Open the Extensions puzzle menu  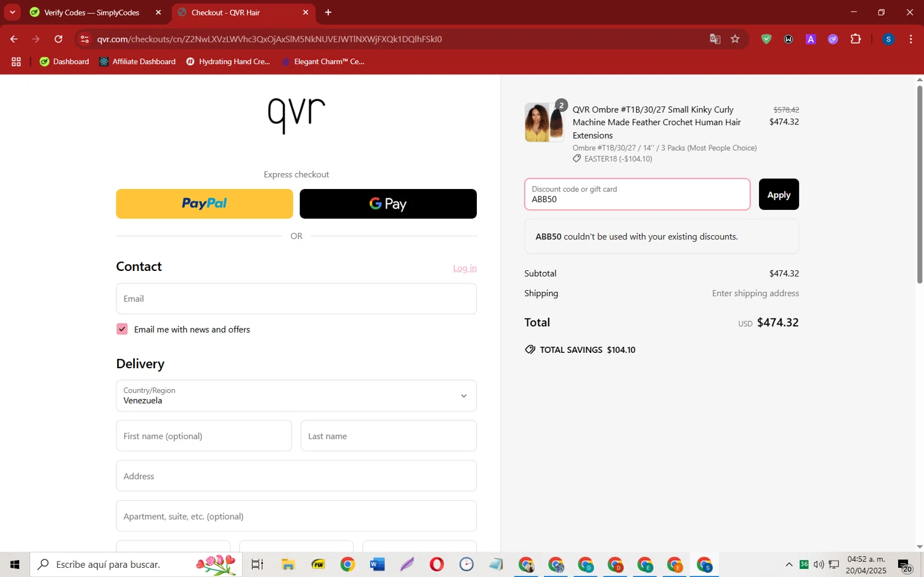856,39
